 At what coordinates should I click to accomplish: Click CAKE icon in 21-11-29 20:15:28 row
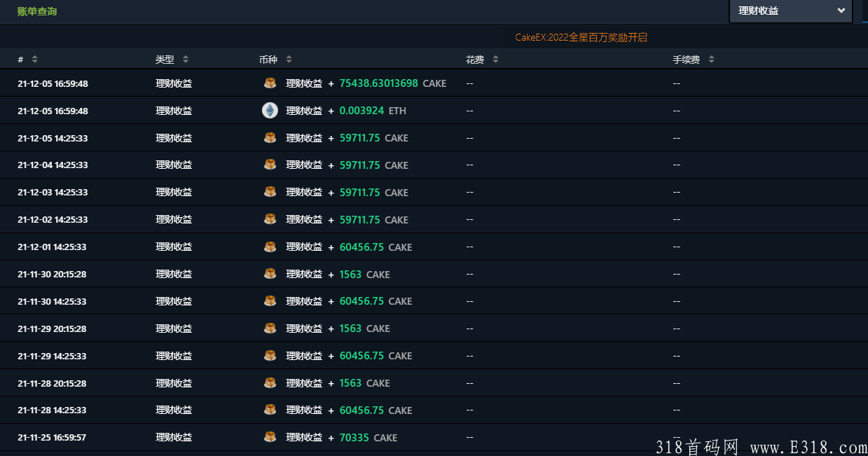point(270,329)
